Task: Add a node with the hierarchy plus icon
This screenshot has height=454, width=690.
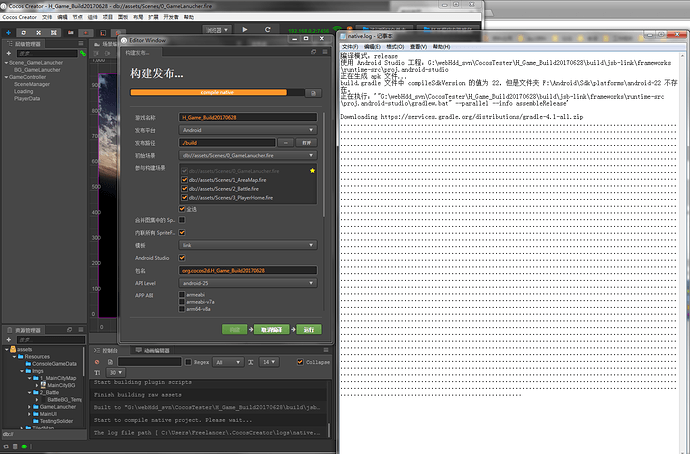Action: pyautogui.click(x=8, y=53)
